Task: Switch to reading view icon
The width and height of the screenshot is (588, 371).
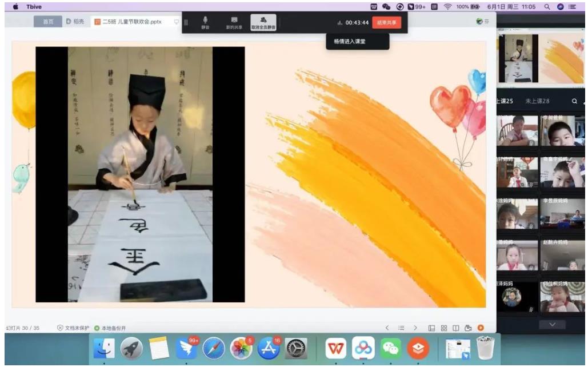Action: tap(456, 328)
